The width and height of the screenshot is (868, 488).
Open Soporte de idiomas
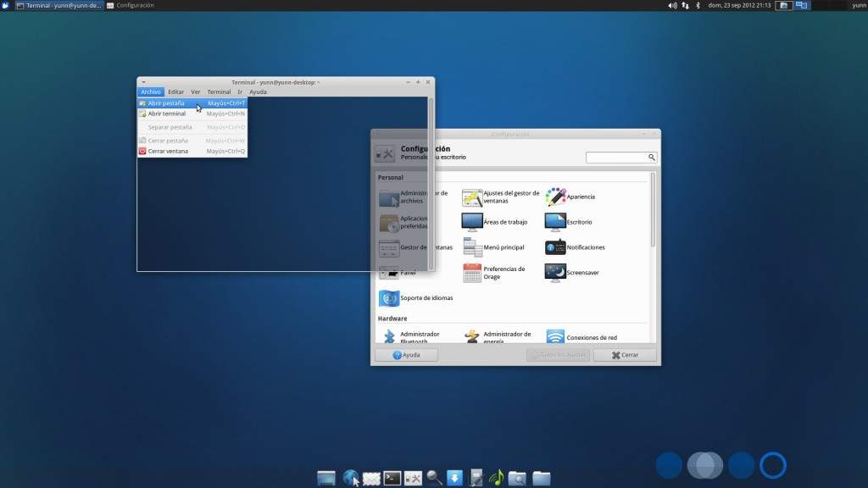[415, 298]
